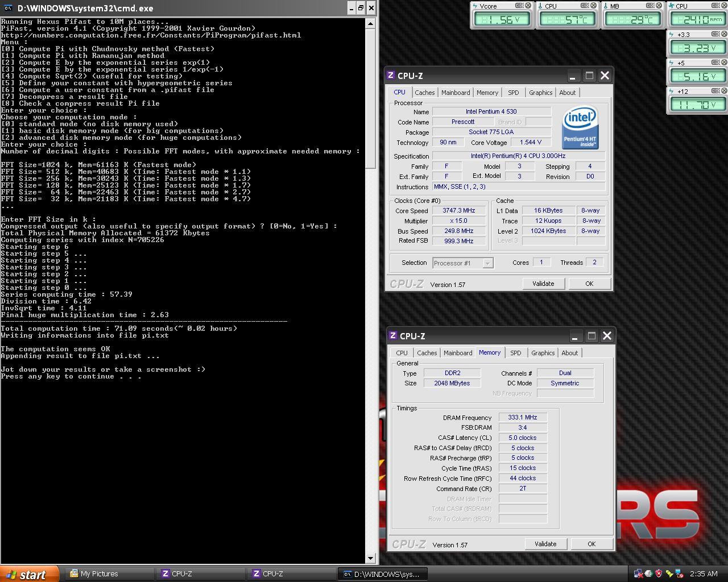The image size is (728, 582).
Task: Close the +3.3 voltage widget
Action: click(x=725, y=34)
